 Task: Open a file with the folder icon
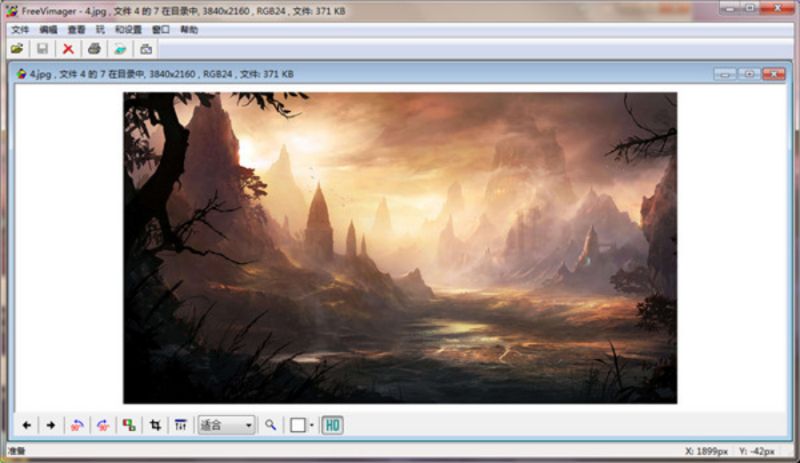[17, 49]
